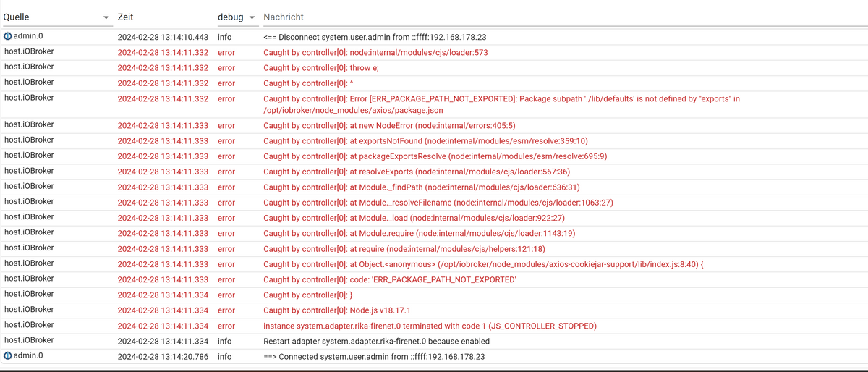Click the Zeit column header
This screenshot has width=868, height=372.
tap(125, 17)
